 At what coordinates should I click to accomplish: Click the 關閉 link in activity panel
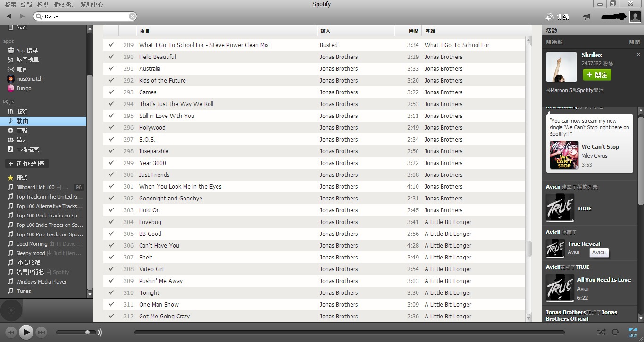click(x=635, y=42)
